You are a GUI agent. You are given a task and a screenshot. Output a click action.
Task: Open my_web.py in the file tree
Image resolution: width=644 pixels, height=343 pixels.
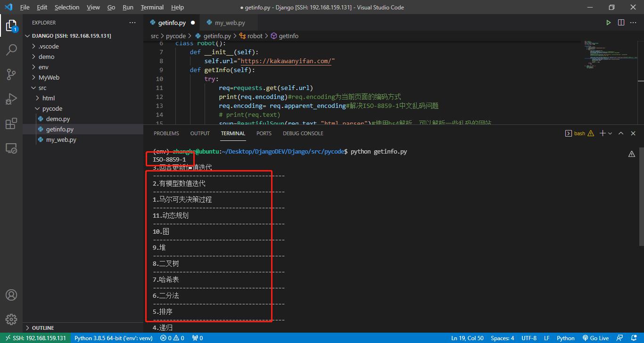pos(83,139)
